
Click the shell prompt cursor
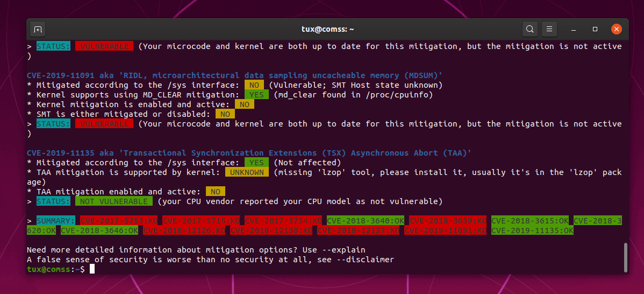[x=92, y=269]
